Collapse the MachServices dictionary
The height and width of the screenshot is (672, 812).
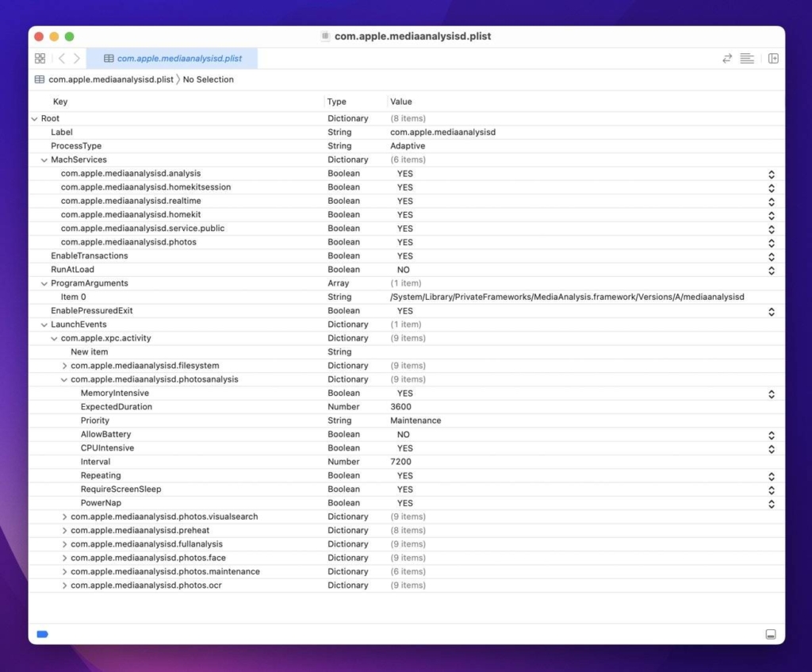(x=44, y=159)
